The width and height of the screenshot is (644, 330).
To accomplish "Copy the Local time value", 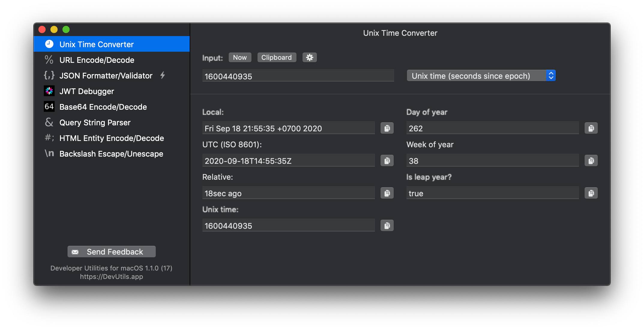I will coord(387,128).
